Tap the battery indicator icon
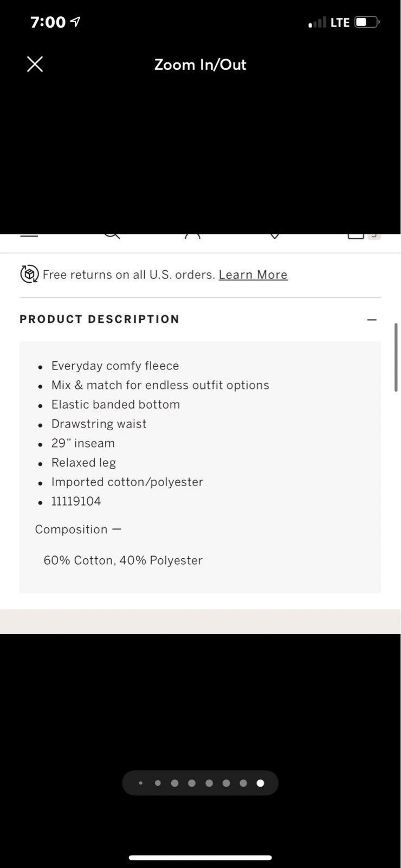 pos(367,22)
